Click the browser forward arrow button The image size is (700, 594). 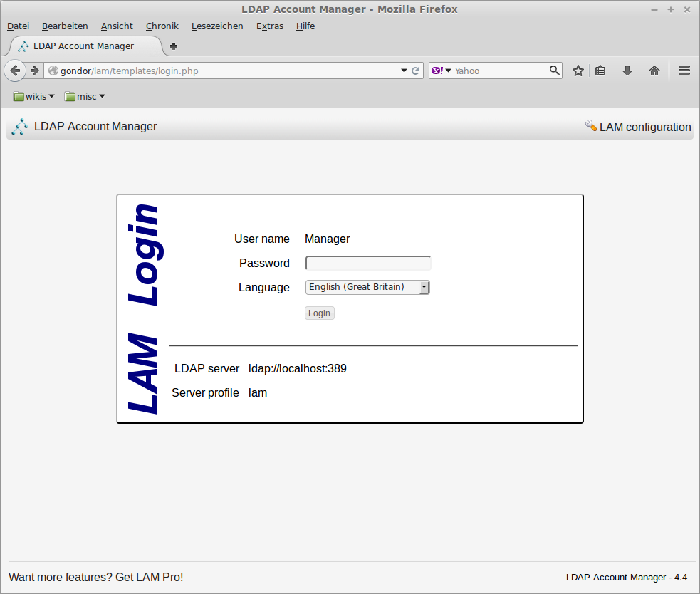pos(34,71)
